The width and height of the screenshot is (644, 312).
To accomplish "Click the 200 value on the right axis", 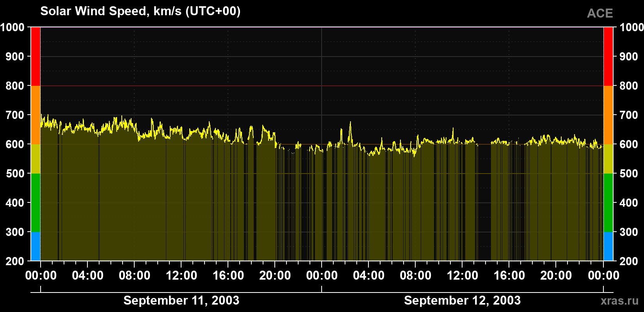I will (629, 261).
